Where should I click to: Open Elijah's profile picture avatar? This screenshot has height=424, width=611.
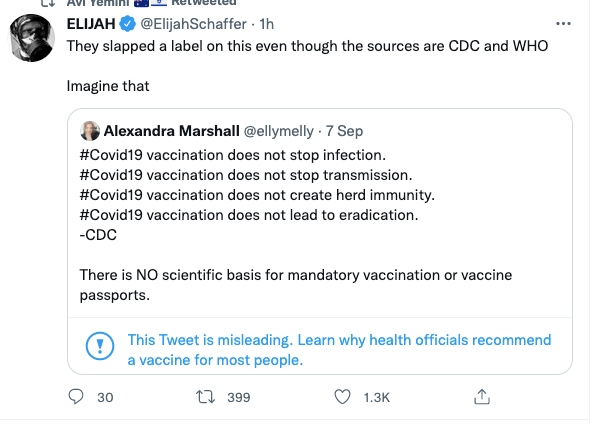pyautogui.click(x=33, y=41)
